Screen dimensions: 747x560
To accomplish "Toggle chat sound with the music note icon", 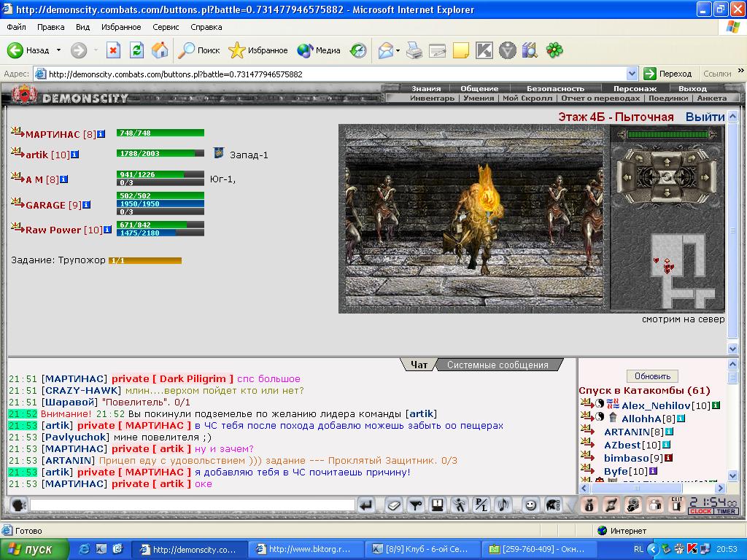I will point(503,505).
